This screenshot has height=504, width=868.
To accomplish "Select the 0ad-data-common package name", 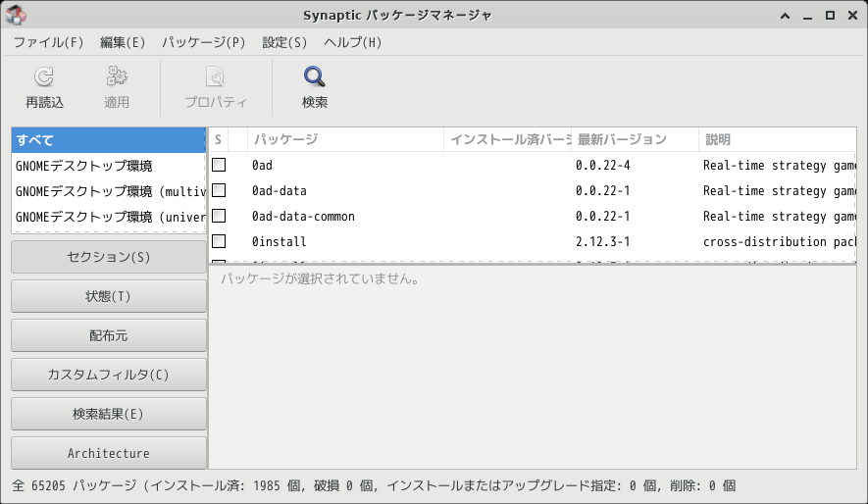I will pos(303,216).
